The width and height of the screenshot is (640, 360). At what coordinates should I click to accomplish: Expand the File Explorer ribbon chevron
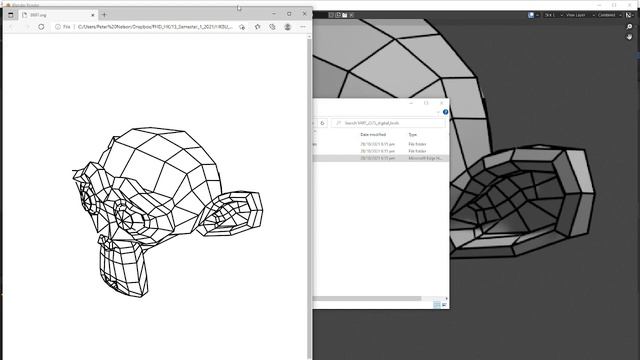click(439, 112)
